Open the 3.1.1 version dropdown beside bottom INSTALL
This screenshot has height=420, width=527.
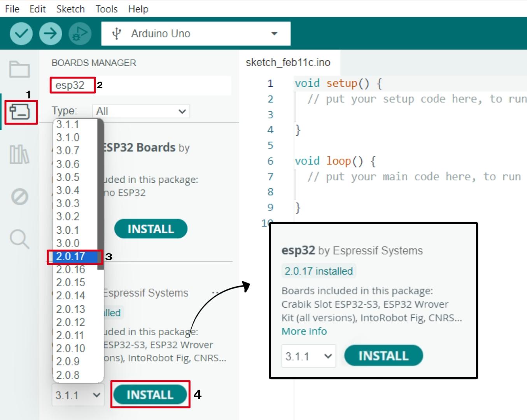tap(78, 395)
